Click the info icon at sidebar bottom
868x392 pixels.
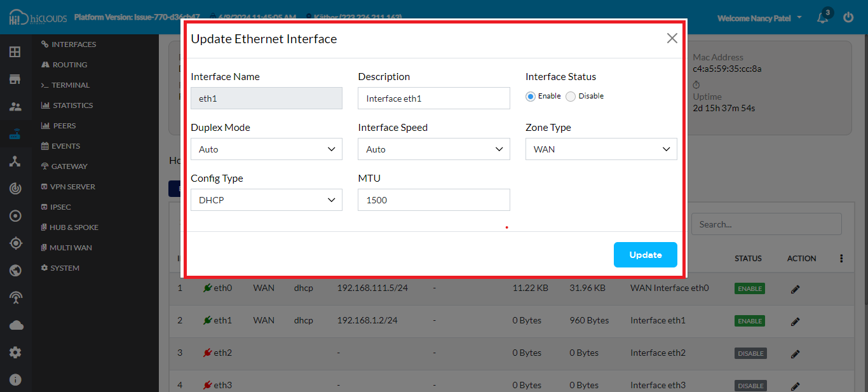pyautogui.click(x=15, y=380)
